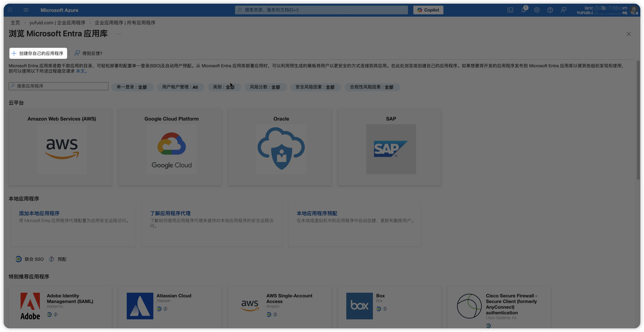Click the 得到反馈? toolbar item
644x332 pixels.
(x=88, y=53)
